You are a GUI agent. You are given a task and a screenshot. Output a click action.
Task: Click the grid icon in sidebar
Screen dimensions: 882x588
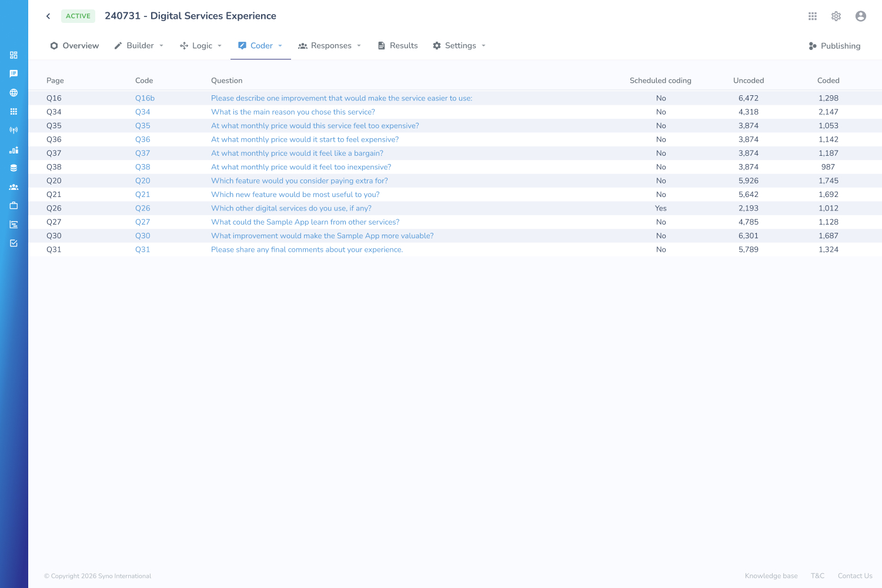pyautogui.click(x=14, y=112)
